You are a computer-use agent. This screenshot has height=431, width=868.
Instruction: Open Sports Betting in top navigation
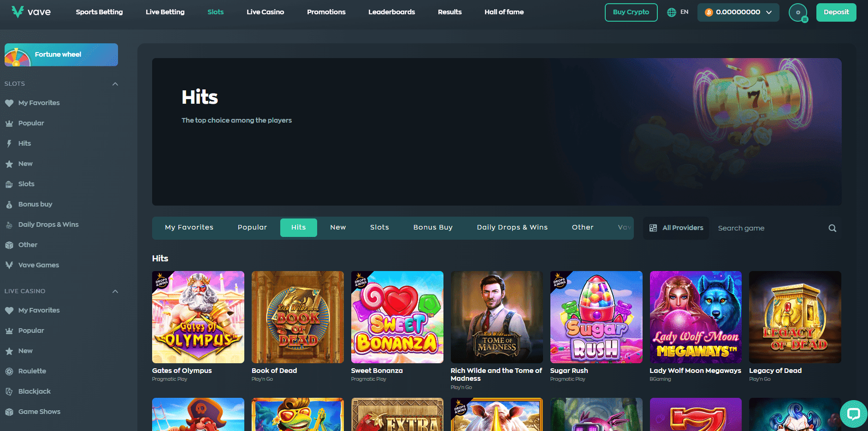tap(99, 12)
